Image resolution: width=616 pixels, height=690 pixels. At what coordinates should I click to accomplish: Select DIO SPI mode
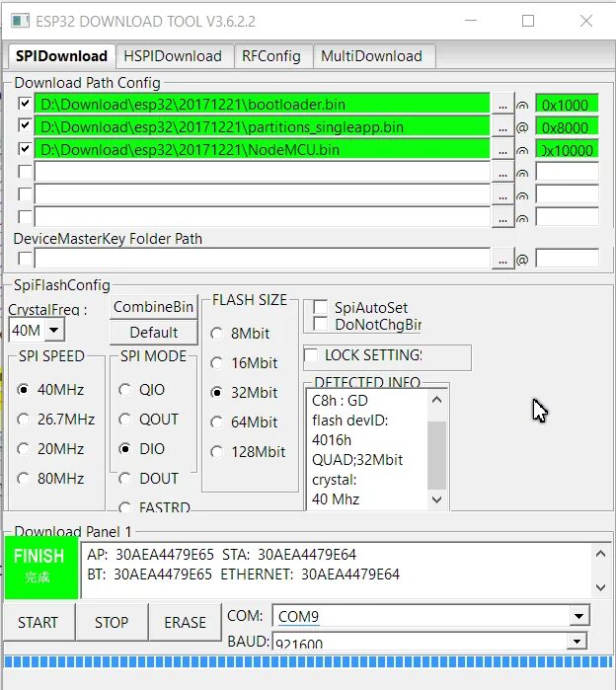point(125,449)
